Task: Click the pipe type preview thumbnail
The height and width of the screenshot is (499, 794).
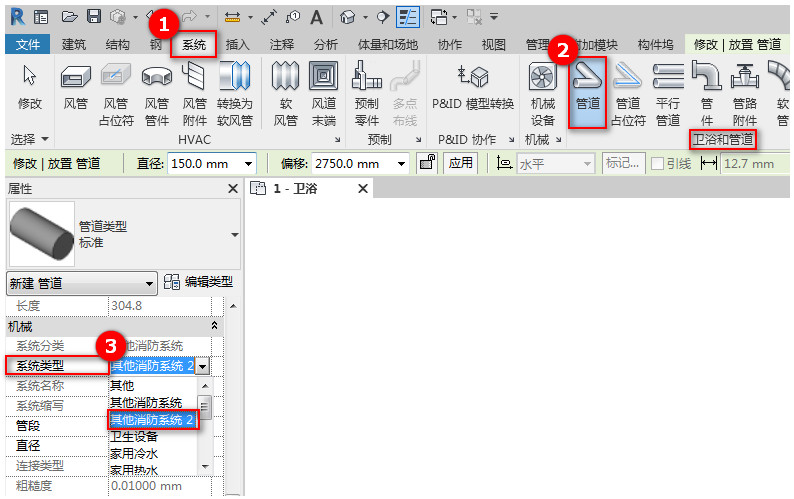Action: pos(42,234)
